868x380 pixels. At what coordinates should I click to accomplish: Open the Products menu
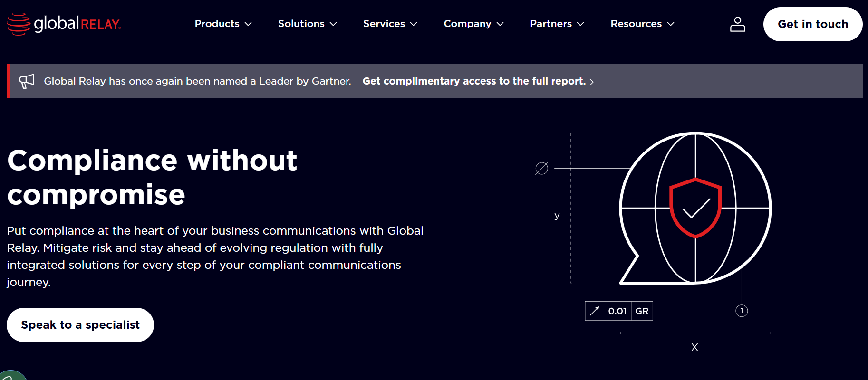pos(217,24)
